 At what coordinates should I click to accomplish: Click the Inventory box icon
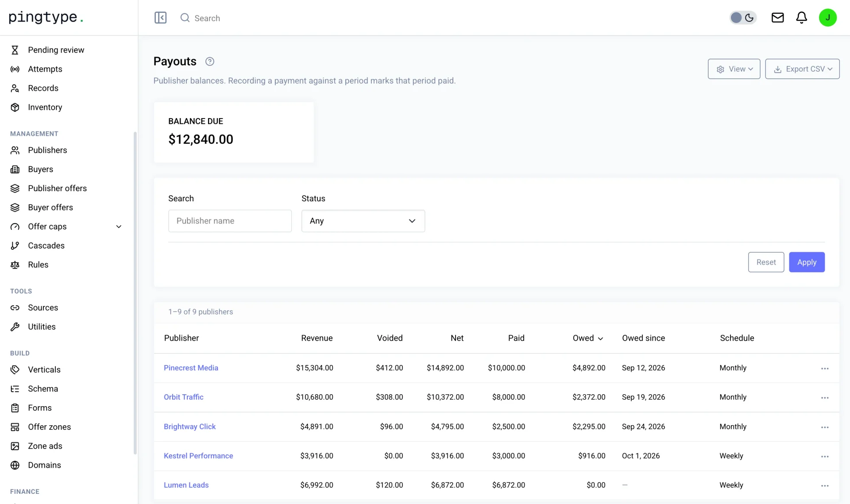point(15,107)
